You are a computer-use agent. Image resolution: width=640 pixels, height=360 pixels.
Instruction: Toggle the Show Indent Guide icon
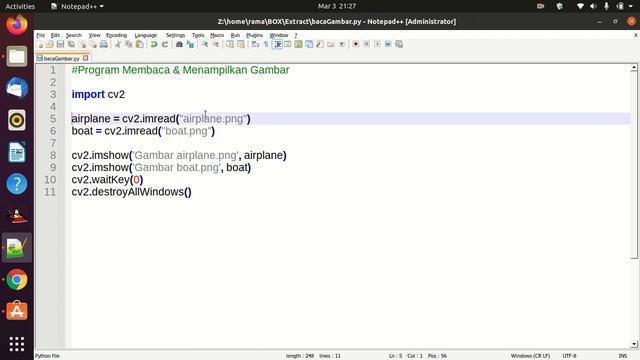click(278, 44)
